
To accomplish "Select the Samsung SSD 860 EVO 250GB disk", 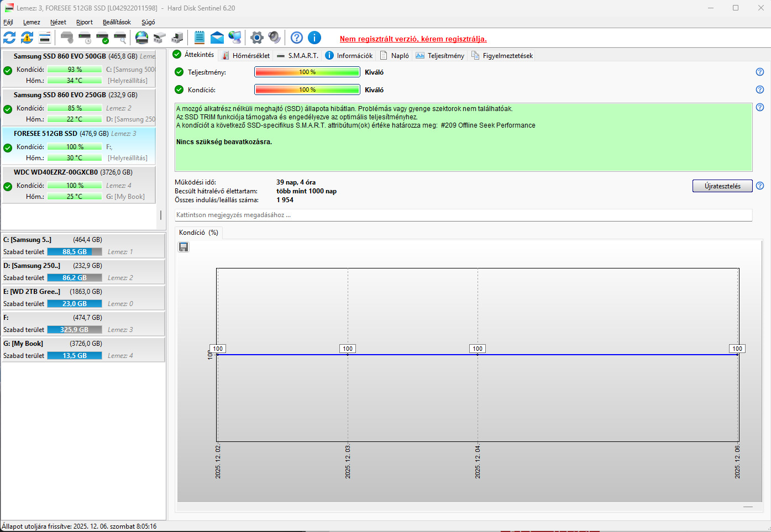I will 79,107.
